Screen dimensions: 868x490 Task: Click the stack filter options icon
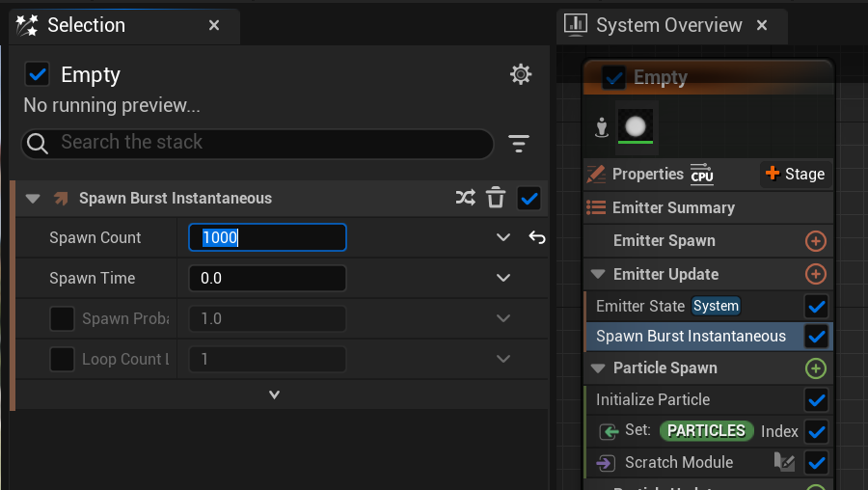coord(519,144)
